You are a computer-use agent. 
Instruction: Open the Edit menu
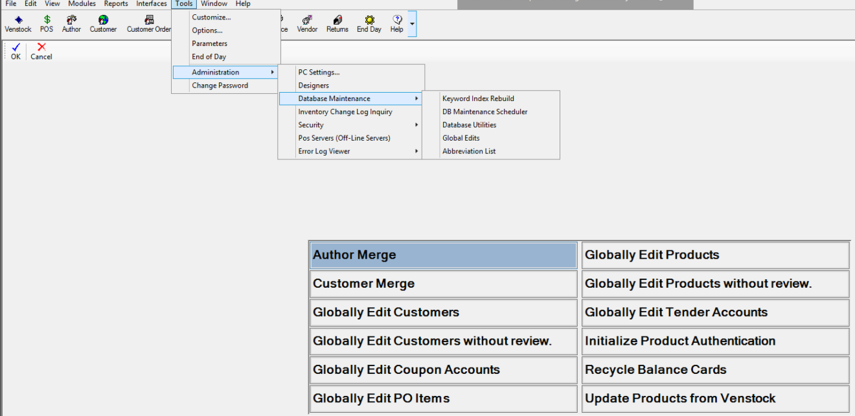click(31, 4)
